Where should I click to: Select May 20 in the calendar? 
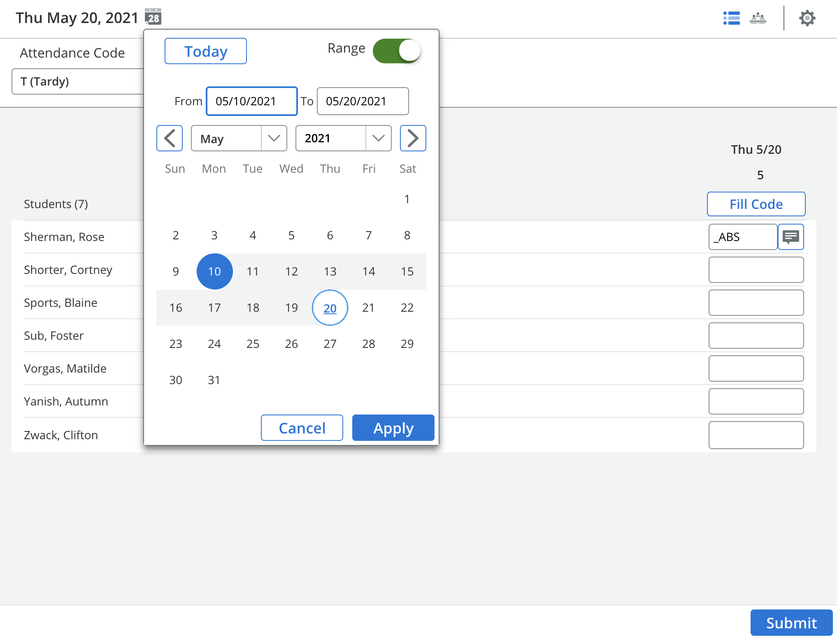tap(330, 308)
